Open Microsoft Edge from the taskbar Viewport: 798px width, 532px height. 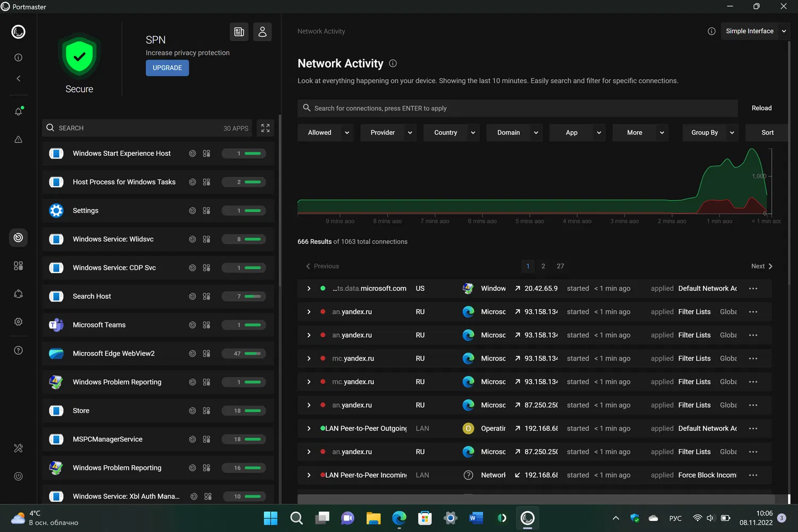click(399, 518)
